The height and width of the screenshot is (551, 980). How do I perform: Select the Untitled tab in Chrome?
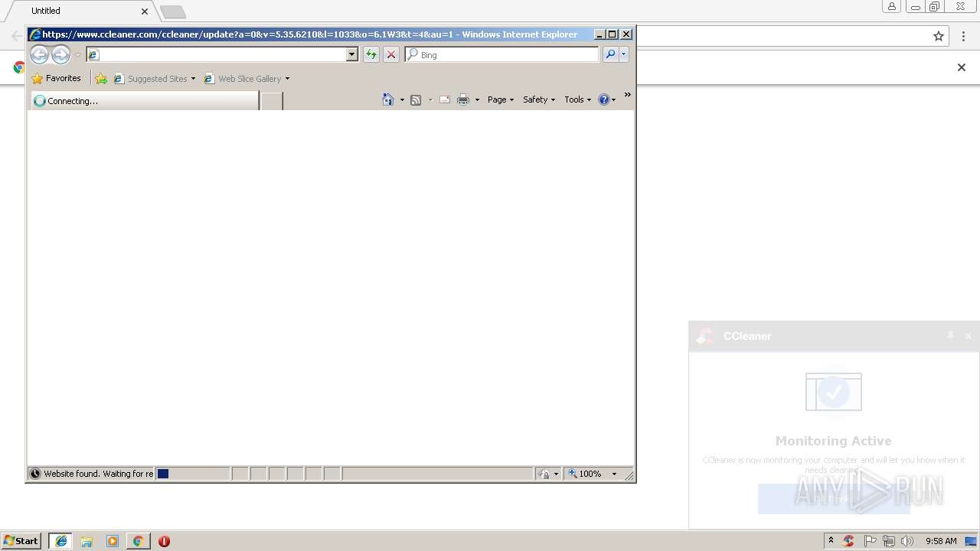pyautogui.click(x=80, y=11)
